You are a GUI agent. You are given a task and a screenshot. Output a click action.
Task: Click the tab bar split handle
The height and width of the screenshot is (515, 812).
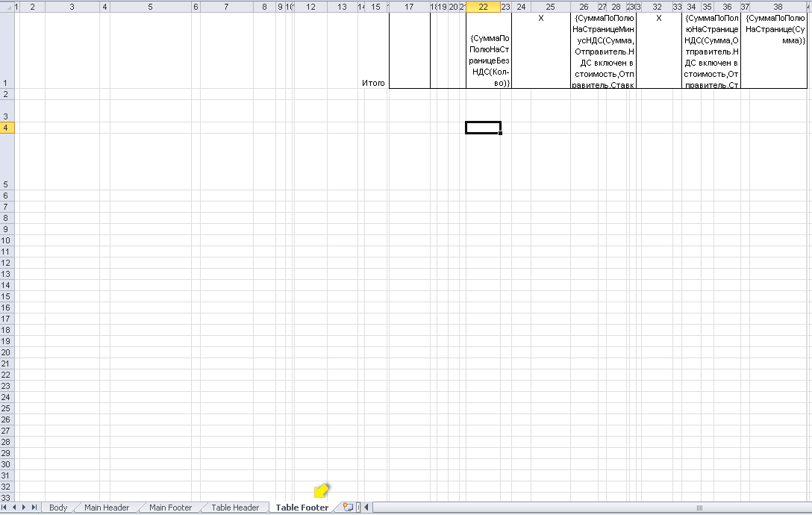[359, 508]
